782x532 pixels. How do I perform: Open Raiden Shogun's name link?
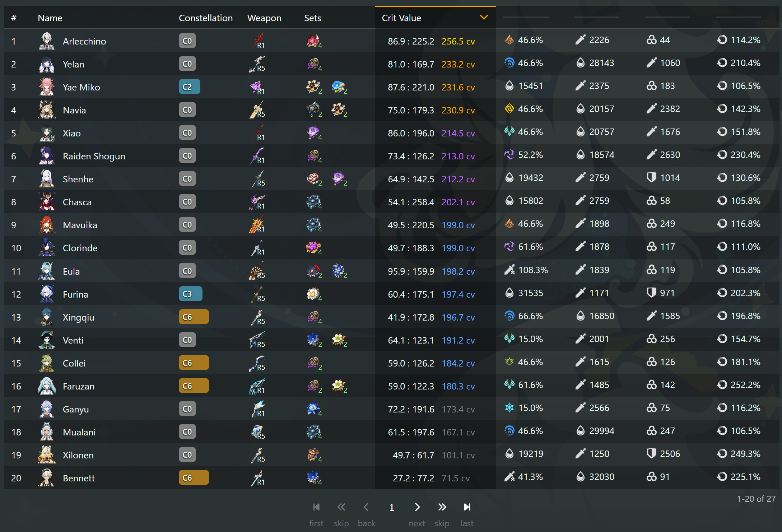pyautogui.click(x=94, y=156)
